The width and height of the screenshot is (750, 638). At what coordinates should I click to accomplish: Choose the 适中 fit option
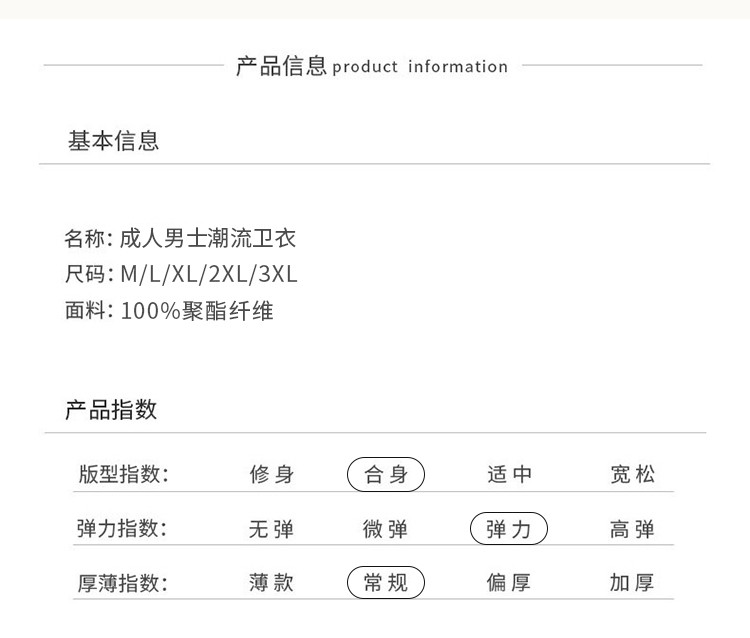pos(509,475)
